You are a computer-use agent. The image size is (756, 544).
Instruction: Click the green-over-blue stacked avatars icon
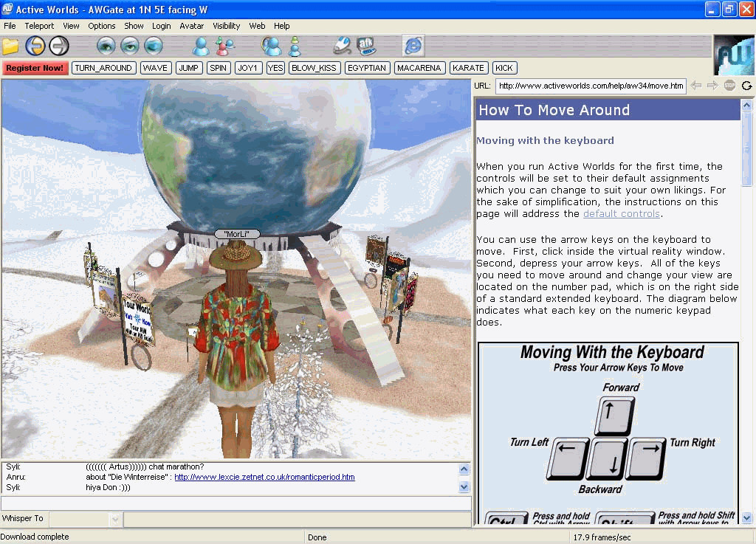[x=295, y=47]
